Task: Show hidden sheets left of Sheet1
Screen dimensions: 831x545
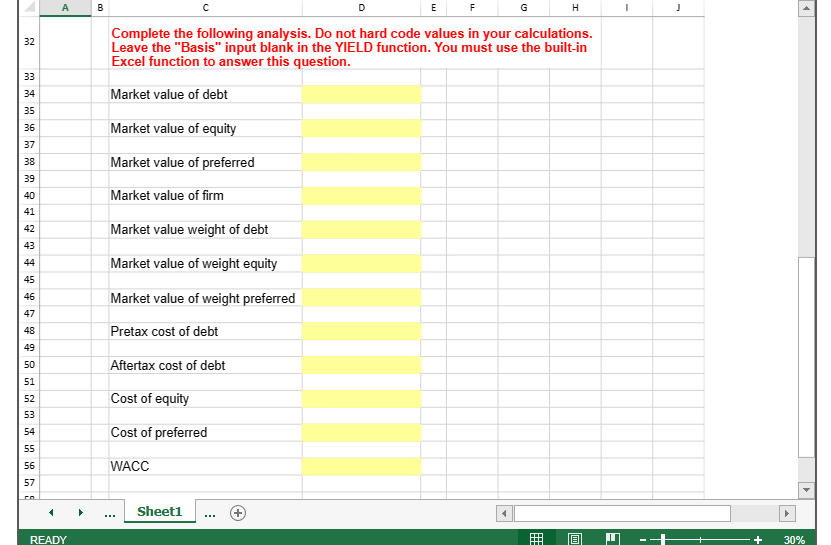Action: pos(110,514)
